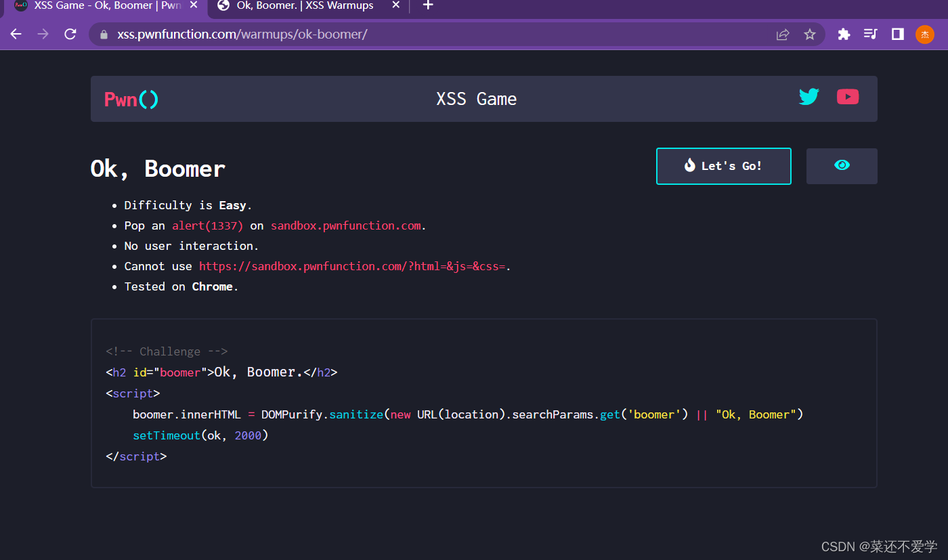The height and width of the screenshot is (560, 948).
Task: Go back with the browser back arrow
Action: [16, 34]
